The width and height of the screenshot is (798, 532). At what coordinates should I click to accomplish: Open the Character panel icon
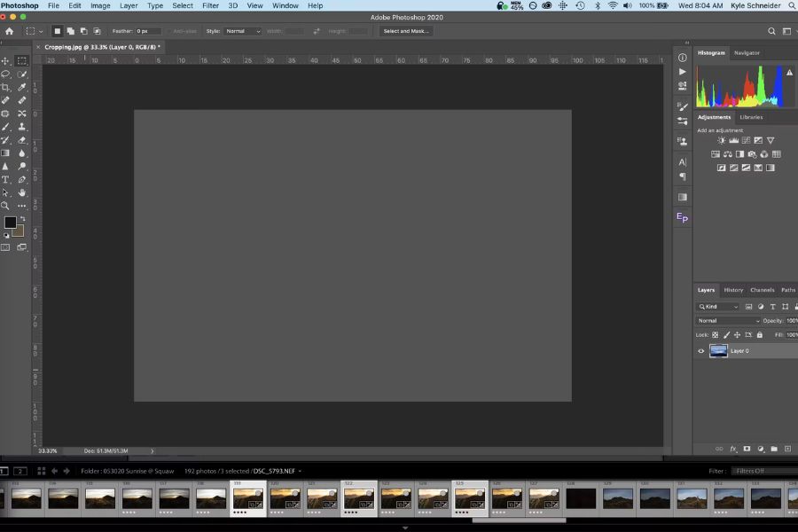click(x=683, y=162)
